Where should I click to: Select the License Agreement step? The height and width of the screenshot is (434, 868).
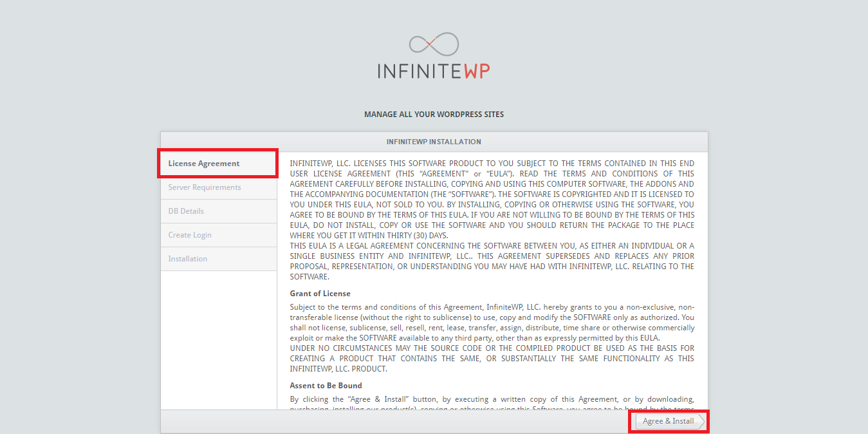click(x=219, y=164)
